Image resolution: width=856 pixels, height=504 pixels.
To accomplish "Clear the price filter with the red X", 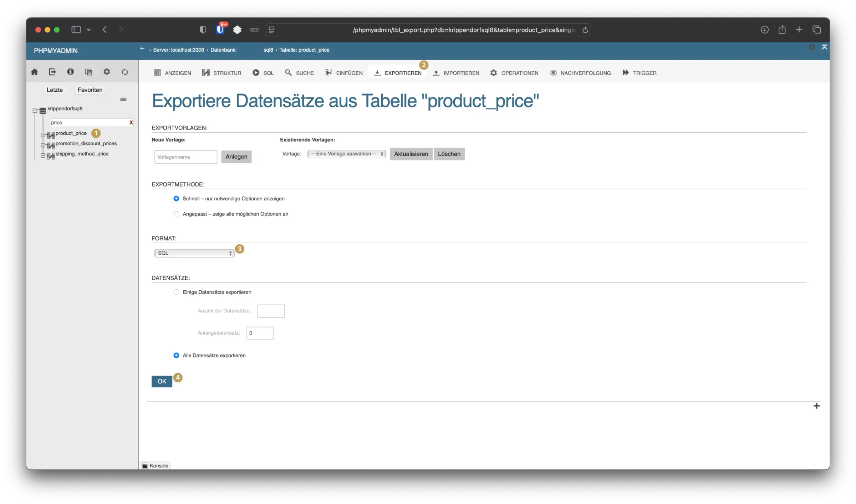I will click(131, 122).
